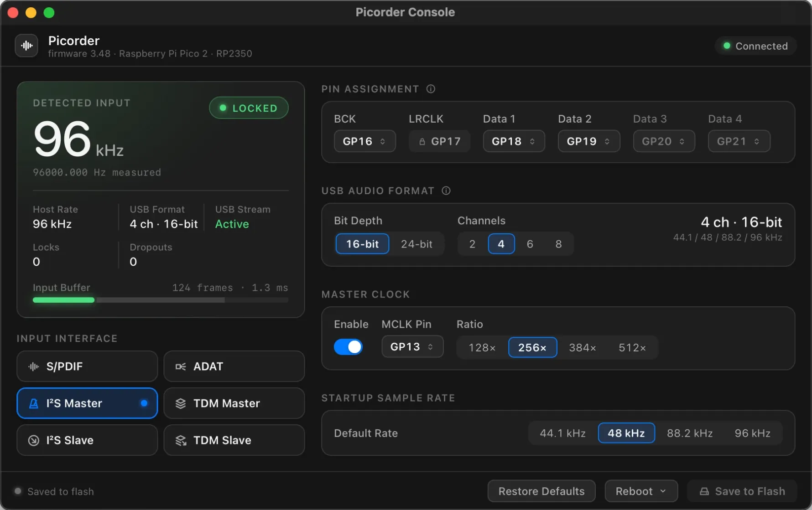This screenshot has height=510, width=812.
Task: Click the TDM Slave layers icon
Action: (181, 440)
